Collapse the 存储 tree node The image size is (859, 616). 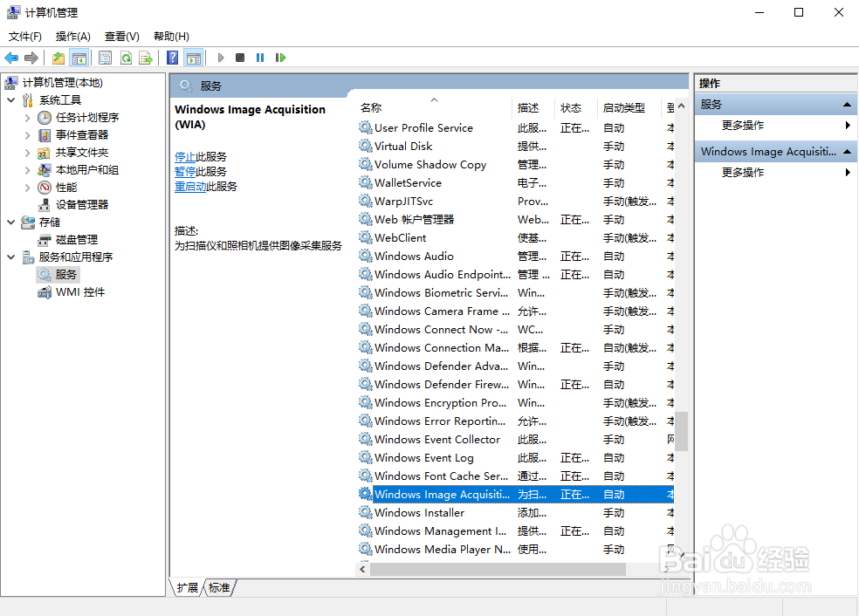(x=11, y=222)
